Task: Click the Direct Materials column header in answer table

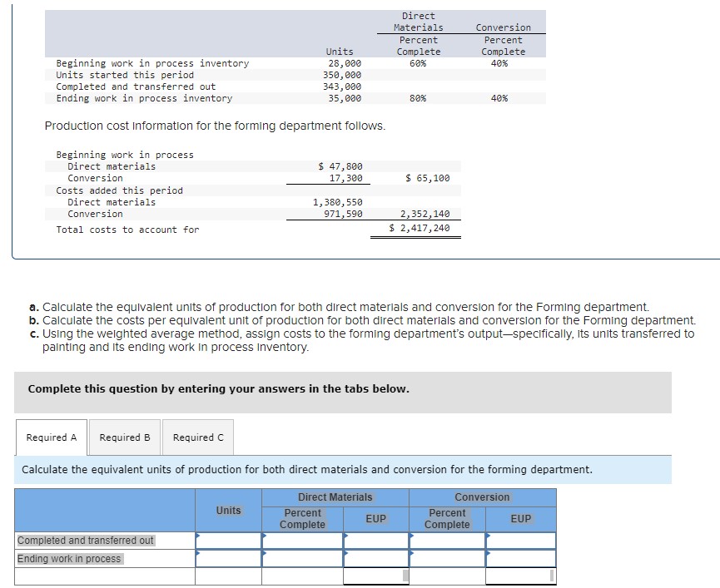Action: click(x=335, y=497)
